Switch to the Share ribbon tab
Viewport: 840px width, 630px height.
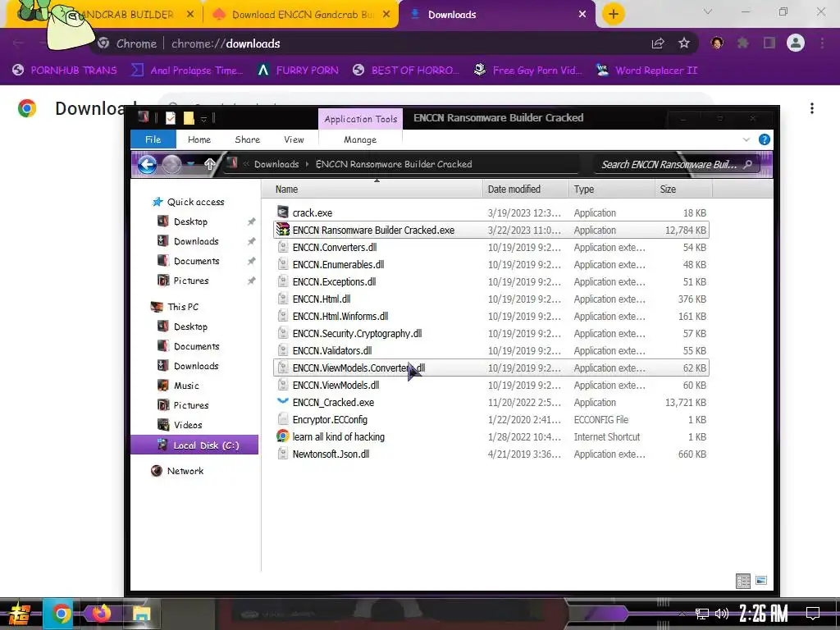click(x=248, y=139)
